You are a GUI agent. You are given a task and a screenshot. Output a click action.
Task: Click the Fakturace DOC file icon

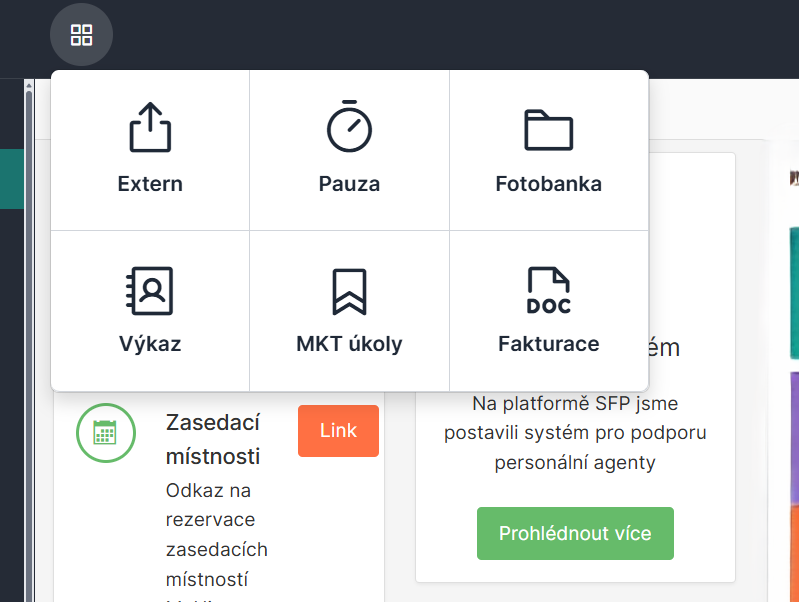[548, 291]
